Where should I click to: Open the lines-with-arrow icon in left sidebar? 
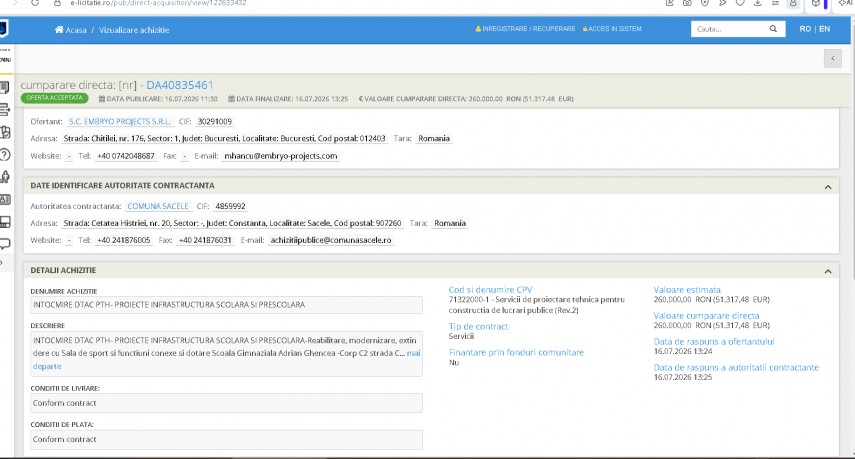pos(5,110)
